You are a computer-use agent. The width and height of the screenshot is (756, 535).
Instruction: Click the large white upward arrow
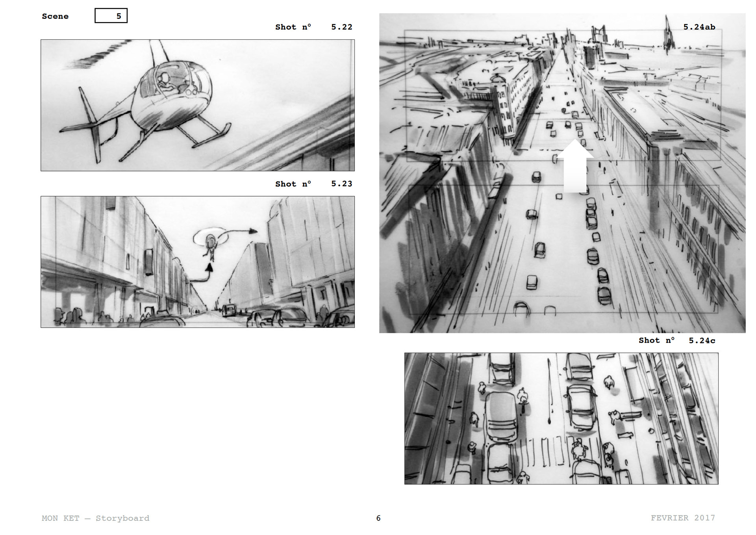click(574, 167)
